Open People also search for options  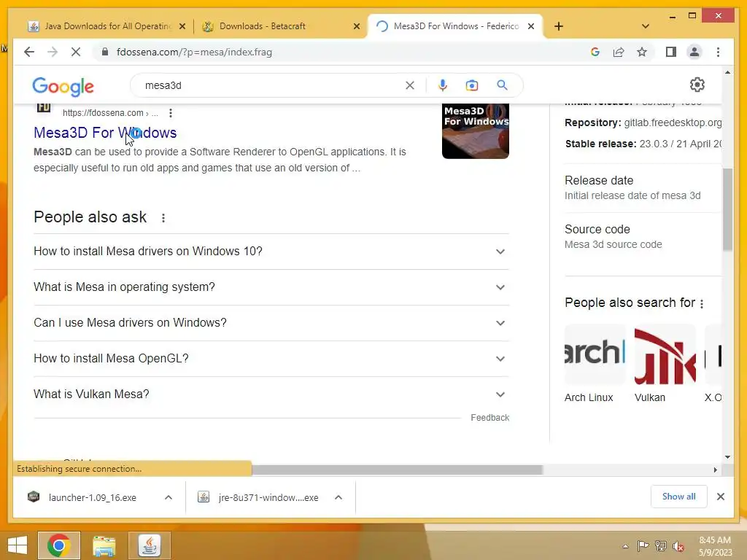coord(702,303)
